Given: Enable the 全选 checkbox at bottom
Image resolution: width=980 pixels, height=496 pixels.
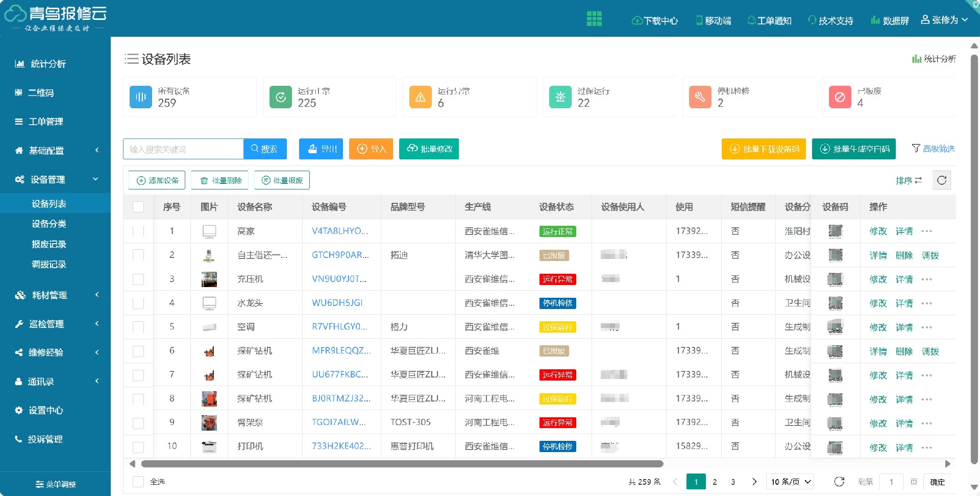Looking at the screenshot, I should coord(138,482).
